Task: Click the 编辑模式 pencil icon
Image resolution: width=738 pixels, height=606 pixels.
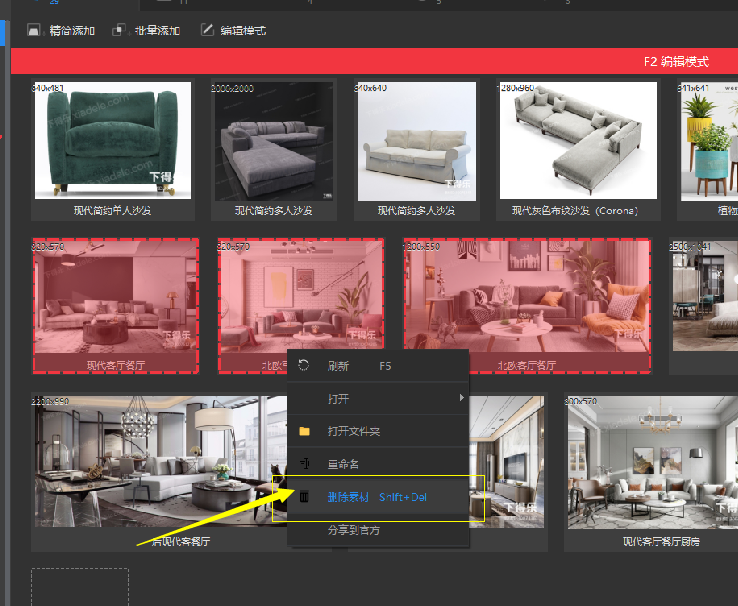Action: pyautogui.click(x=208, y=30)
